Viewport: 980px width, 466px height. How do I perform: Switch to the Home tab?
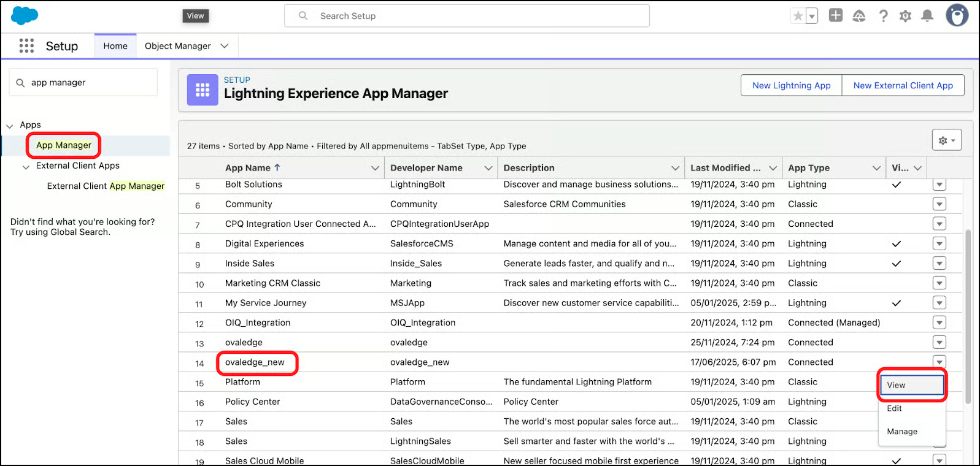pos(115,46)
